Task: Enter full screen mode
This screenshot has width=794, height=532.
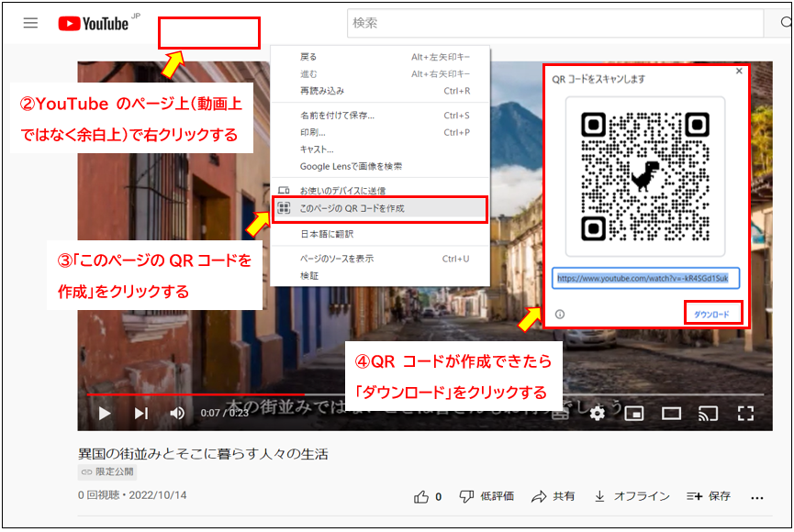Action: pyautogui.click(x=745, y=414)
